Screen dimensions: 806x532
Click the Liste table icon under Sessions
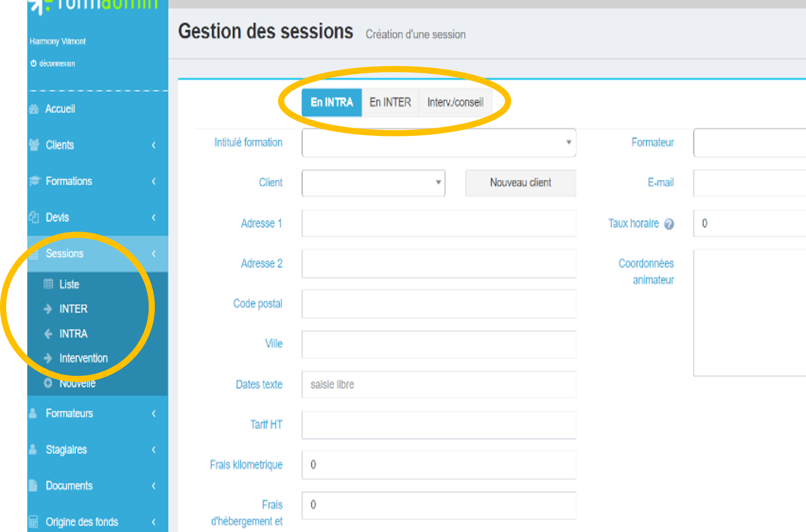tap(48, 284)
